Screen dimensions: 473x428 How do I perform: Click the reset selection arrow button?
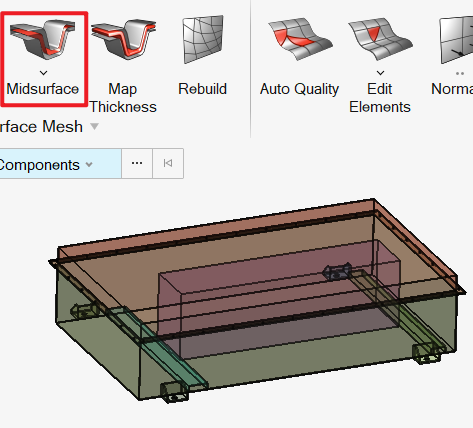click(168, 163)
